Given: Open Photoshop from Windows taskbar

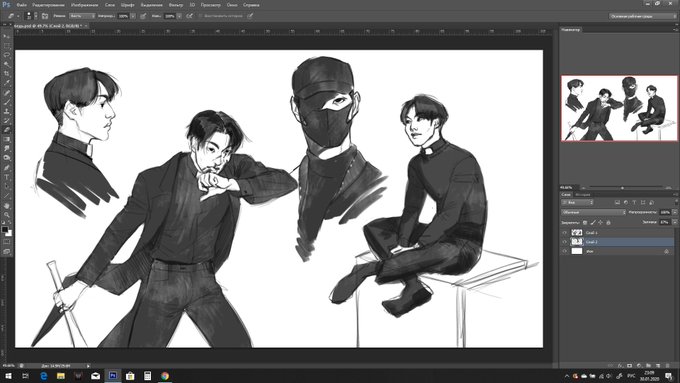Looking at the screenshot, I should [x=113, y=376].
